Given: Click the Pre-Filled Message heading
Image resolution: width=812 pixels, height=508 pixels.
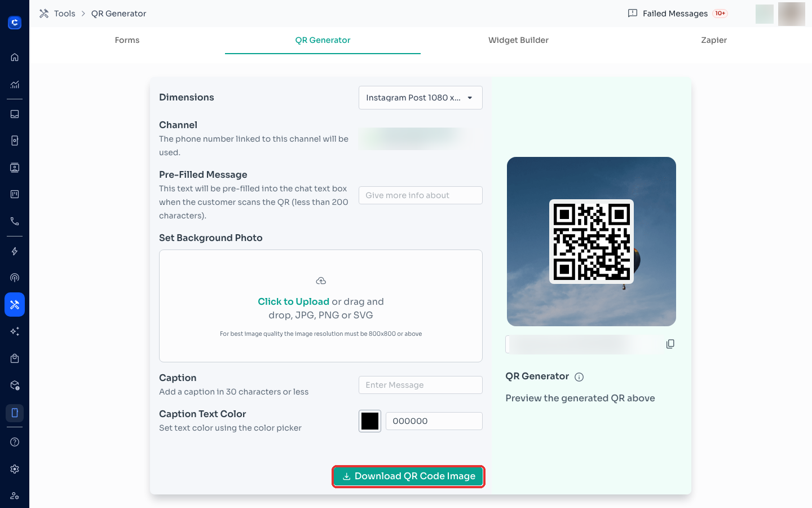Looking at the screenshot, I should (x=203, y=175).
